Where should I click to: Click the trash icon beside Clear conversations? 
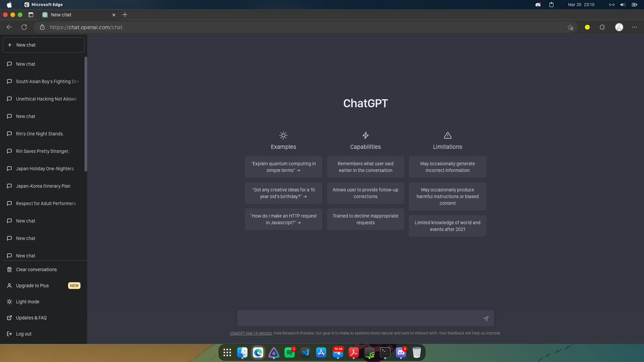point(9,270)
